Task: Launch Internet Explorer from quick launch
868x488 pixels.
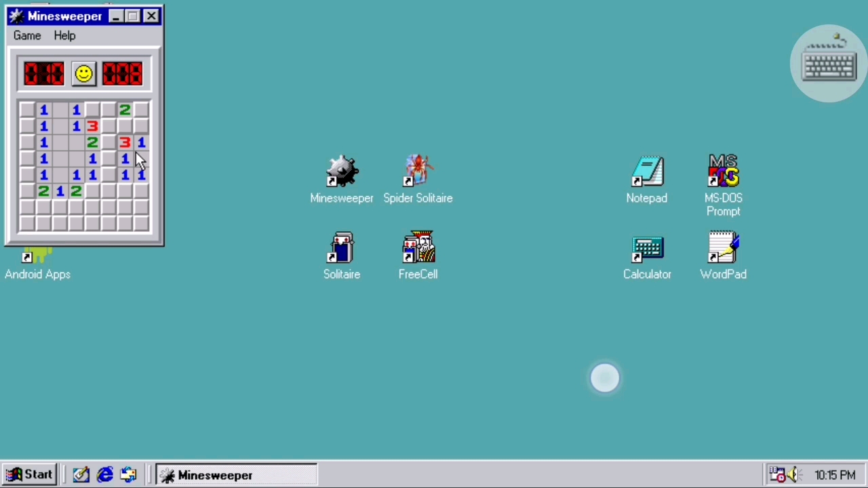Action: 105,474
